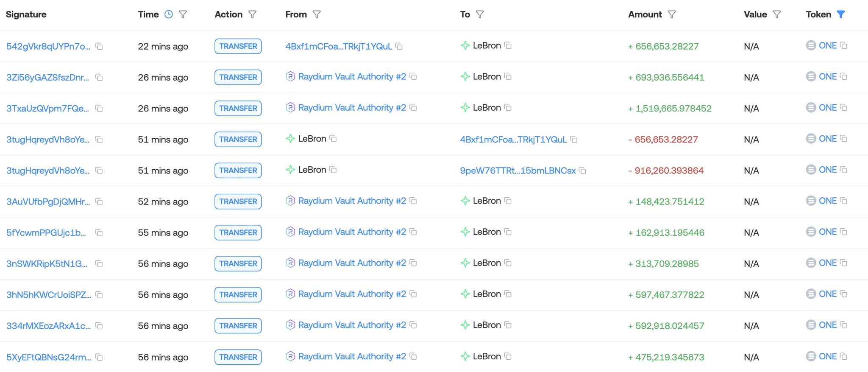Click TRANSFER badge in +148,423.751412 row
This screenshot has width=868, height=372.
tap(238, 201)
